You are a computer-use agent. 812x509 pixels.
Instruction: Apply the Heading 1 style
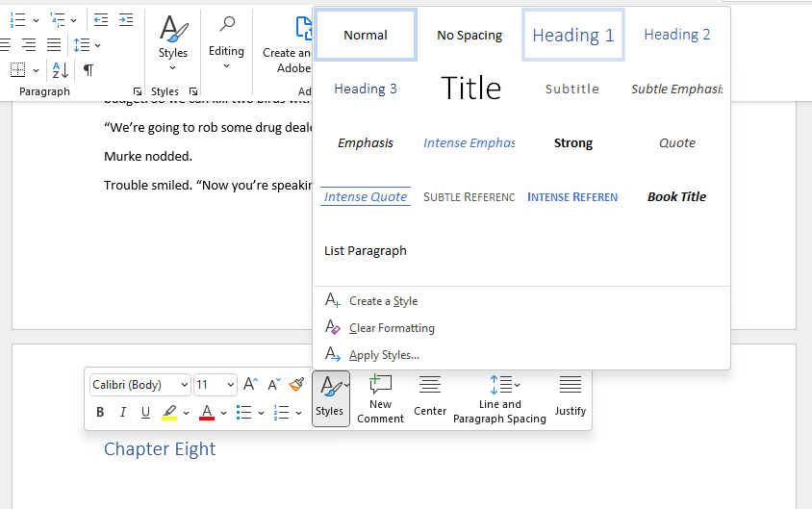tap(573, 35)
